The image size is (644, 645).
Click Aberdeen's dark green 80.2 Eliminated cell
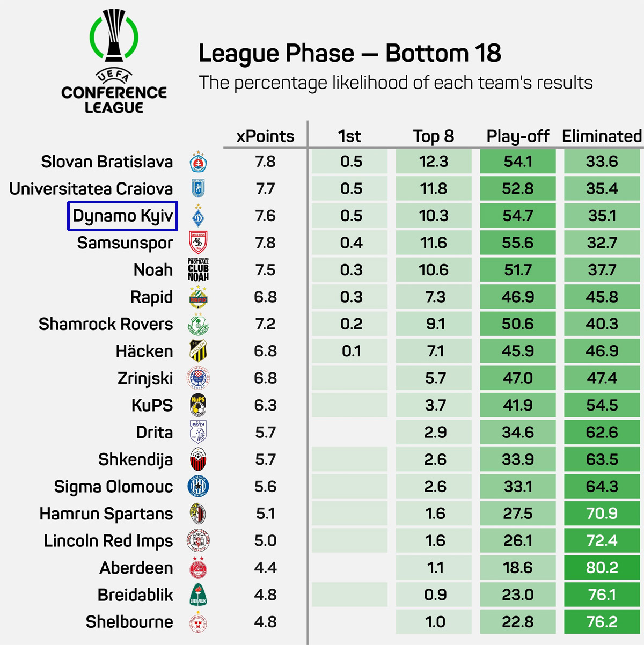602,568
